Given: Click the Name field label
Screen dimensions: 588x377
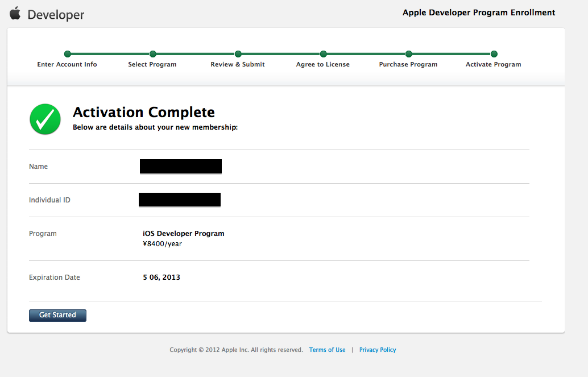Looking at the screenshot, I should (x=38, y=166).
